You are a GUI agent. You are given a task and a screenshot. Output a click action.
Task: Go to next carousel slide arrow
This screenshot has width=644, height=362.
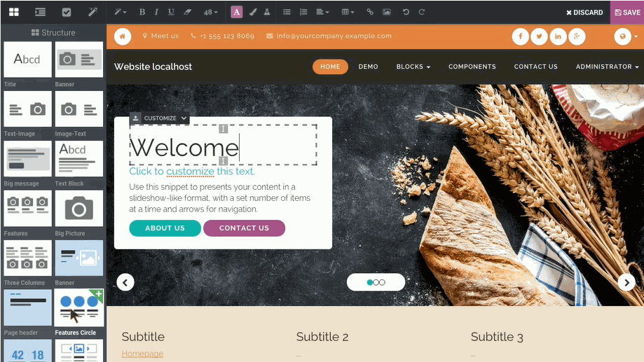626,282
